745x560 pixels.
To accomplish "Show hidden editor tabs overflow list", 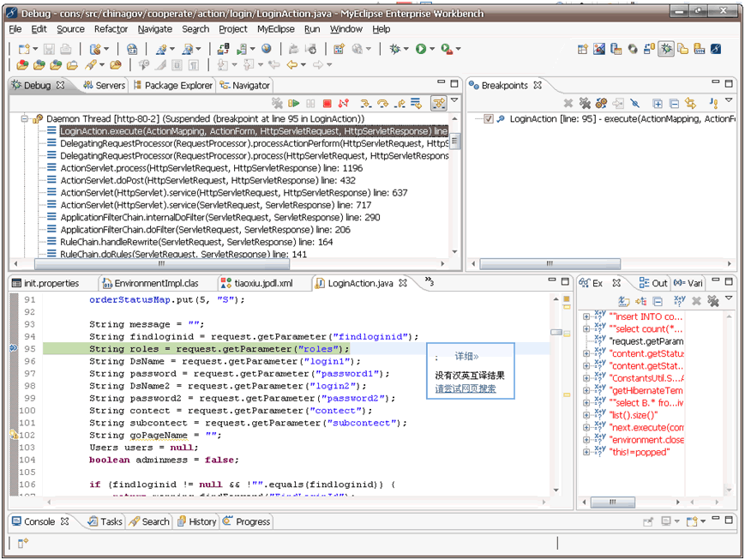I will 429,282.
